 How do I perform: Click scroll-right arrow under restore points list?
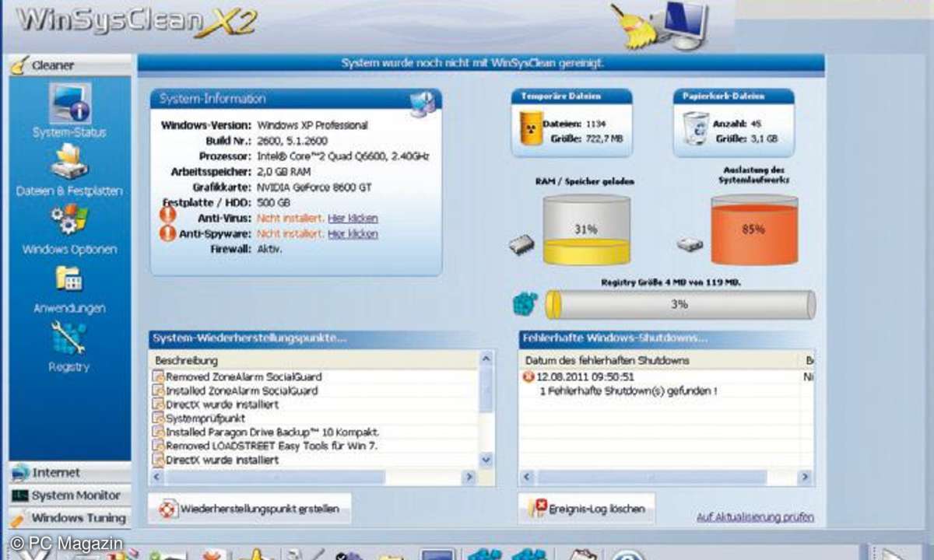(x=469, y=477)
